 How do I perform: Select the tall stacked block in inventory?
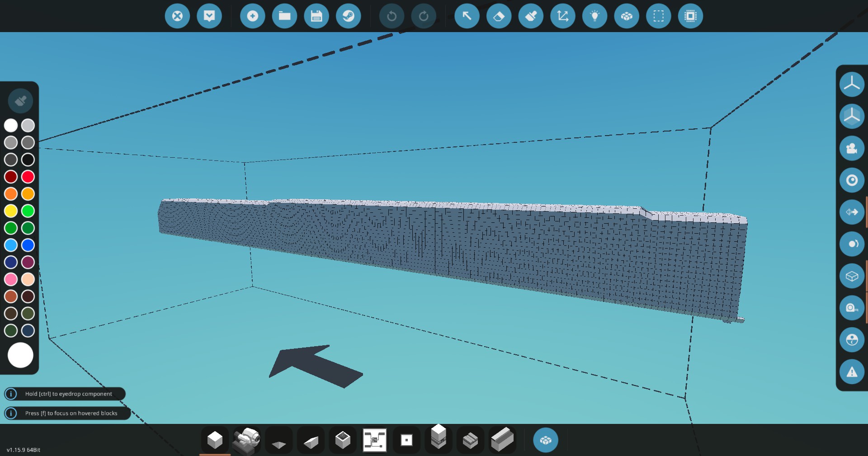[x=439, y=438]
